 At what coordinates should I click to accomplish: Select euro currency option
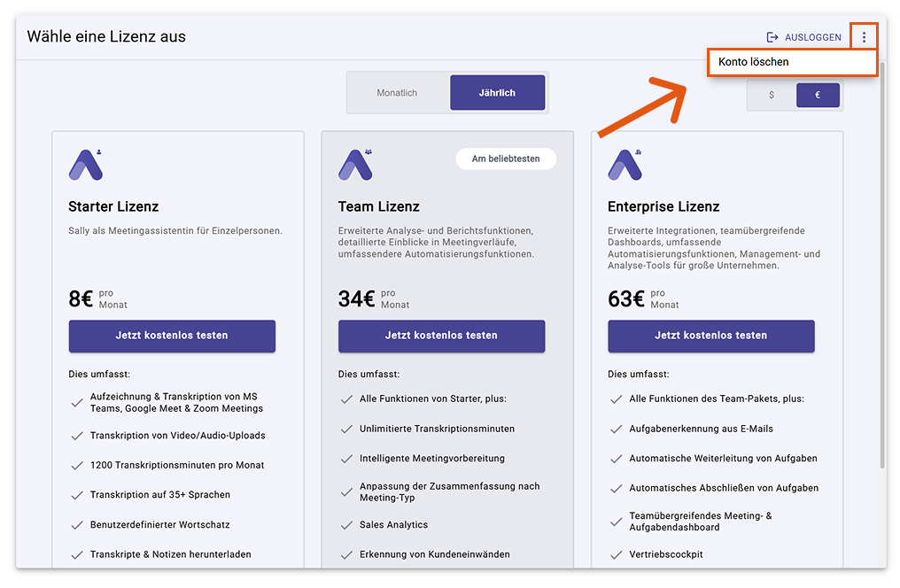[x=817, y=95]
